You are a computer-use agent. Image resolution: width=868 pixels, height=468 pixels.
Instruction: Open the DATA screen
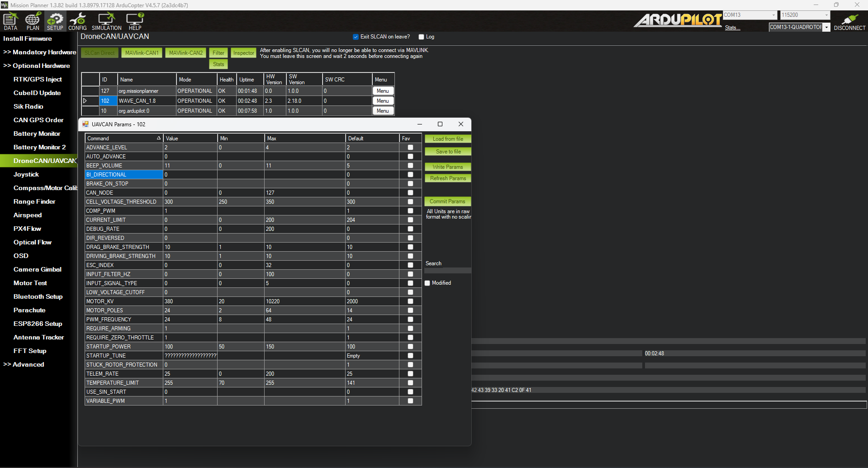(x=10, y=21)
